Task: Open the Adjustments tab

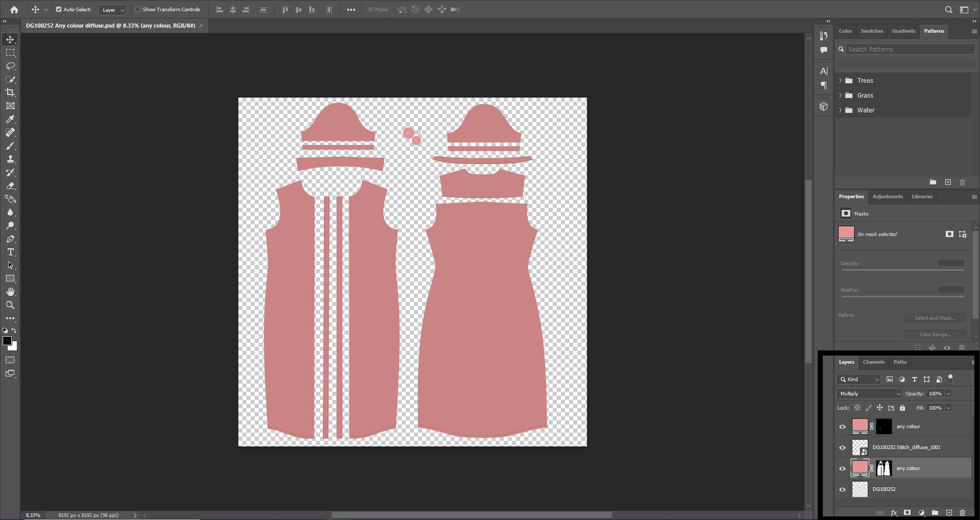Action: pyautogui.click(x=888, y=197)
